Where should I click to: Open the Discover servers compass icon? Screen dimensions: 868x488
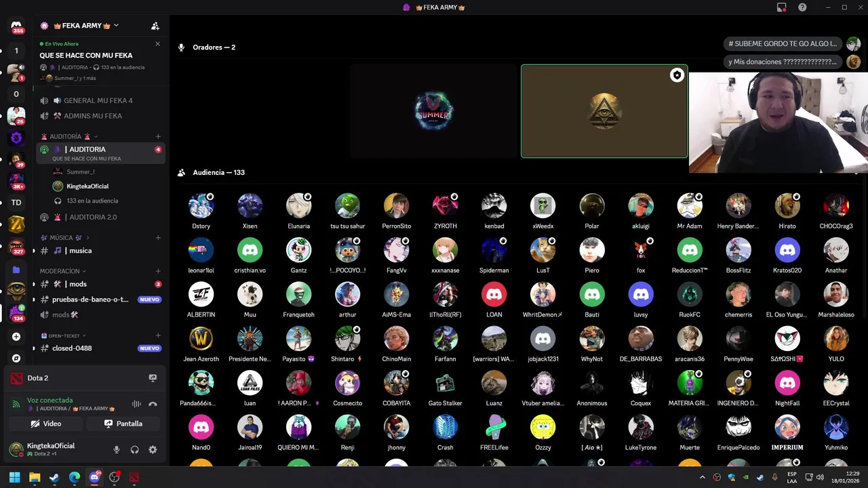pos(16,358)
